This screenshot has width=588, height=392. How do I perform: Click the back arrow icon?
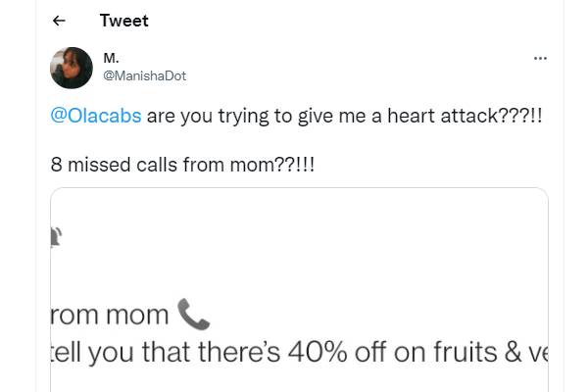[x=60, y=21]
